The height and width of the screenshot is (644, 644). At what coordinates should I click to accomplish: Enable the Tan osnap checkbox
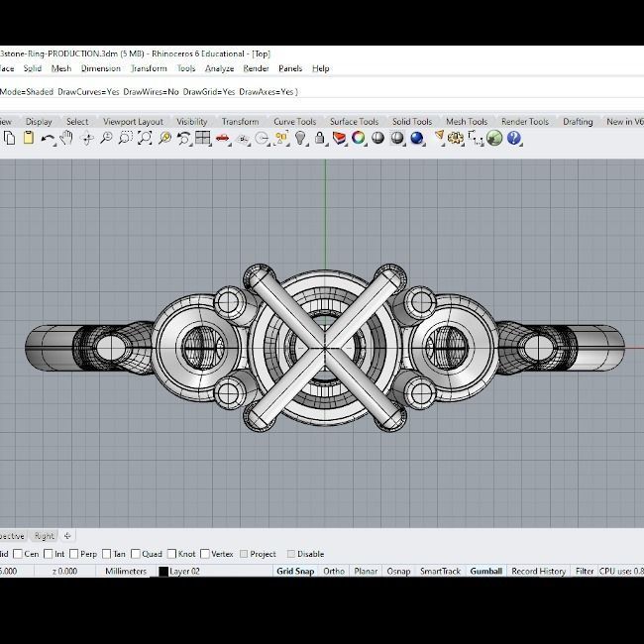106,554
